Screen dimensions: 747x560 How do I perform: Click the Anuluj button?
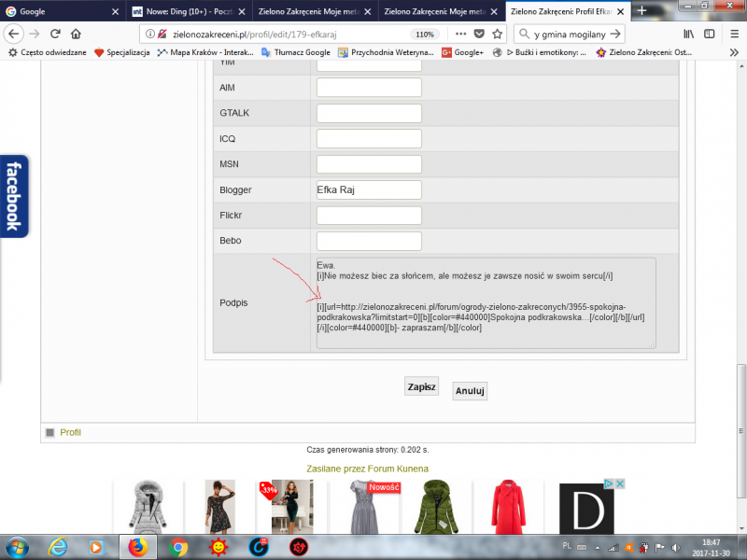[x=470, y=391]
